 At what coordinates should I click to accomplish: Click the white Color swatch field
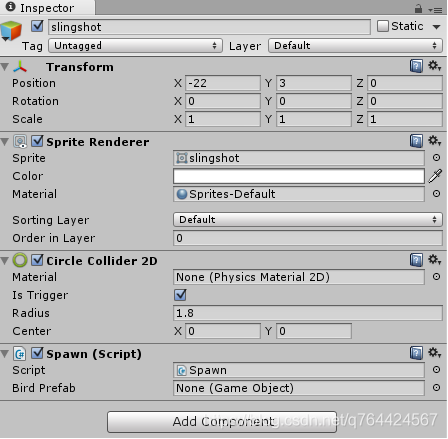click(x=299, y=176)
